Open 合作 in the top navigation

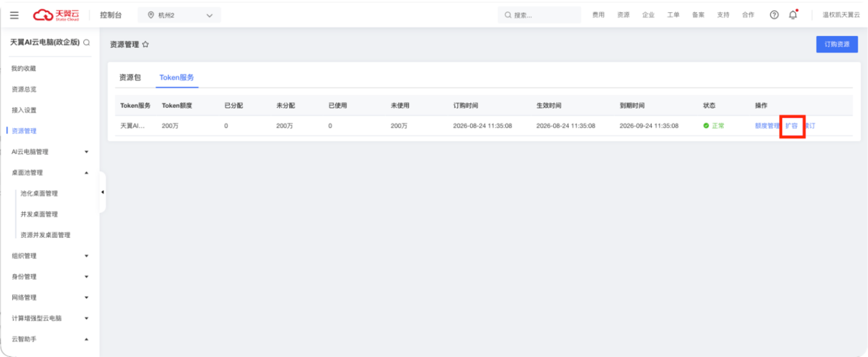click(x=748, y=15)
